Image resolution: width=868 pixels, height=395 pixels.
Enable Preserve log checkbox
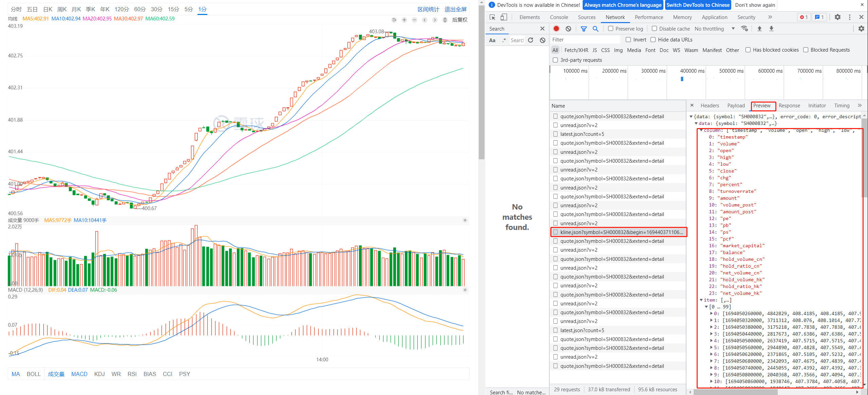pos(610,29)
